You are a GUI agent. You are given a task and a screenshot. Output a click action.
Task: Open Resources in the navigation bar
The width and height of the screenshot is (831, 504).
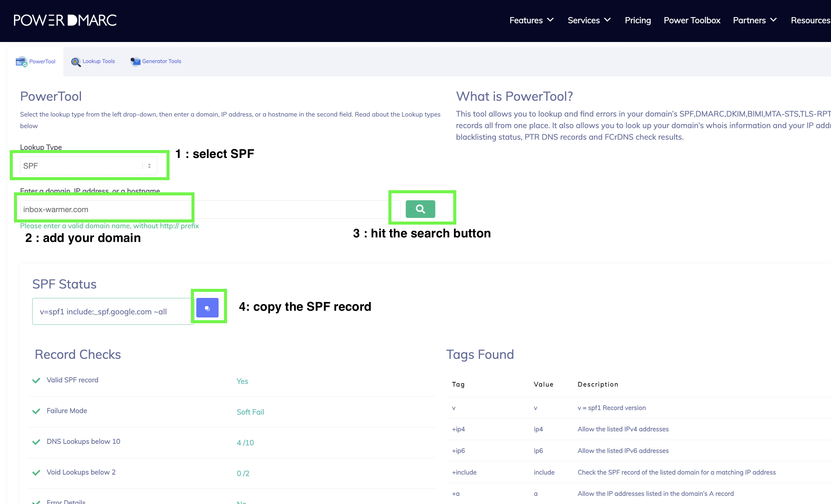pyautogui.click(x=810, y=20)
